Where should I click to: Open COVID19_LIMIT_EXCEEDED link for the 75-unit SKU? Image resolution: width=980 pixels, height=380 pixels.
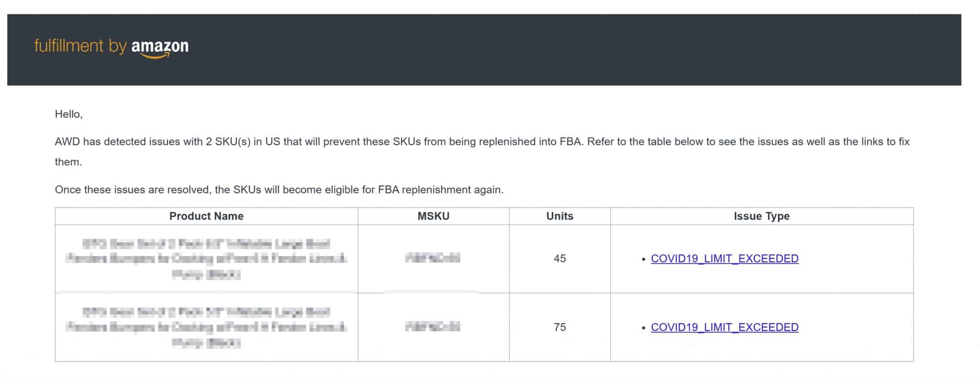(x=724, y=327)
